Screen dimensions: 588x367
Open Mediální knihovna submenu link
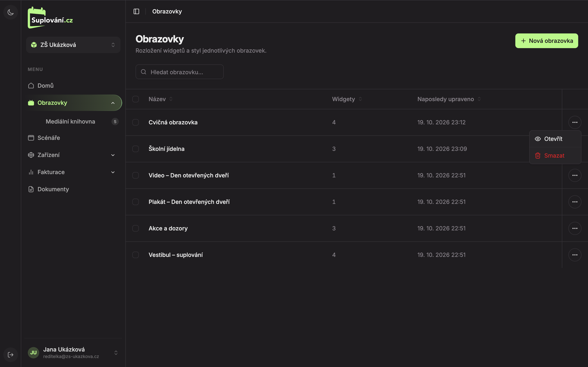click(70, 121)
